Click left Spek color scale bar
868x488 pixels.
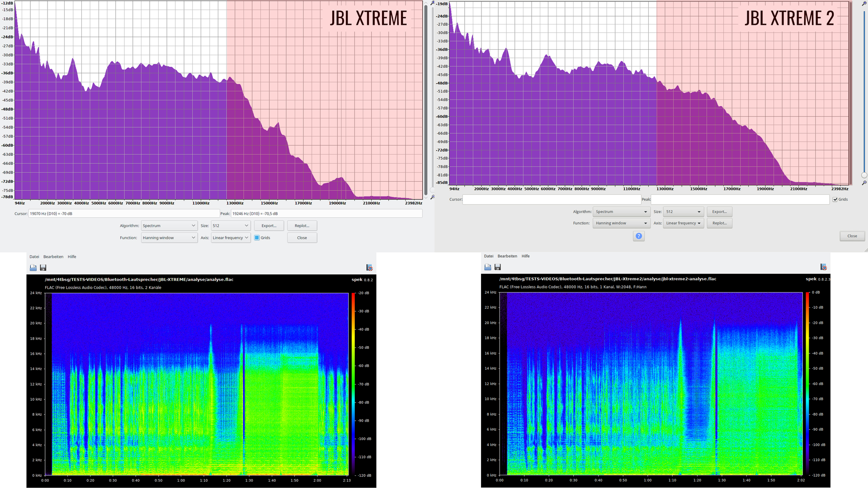point(353,384)
